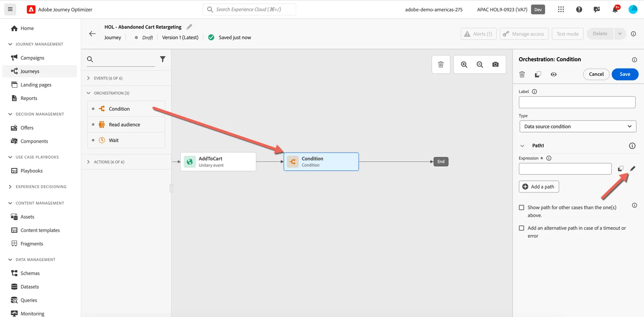
Task: Delete the condition via panel trash icon
Action: click(x=522, y=74)
